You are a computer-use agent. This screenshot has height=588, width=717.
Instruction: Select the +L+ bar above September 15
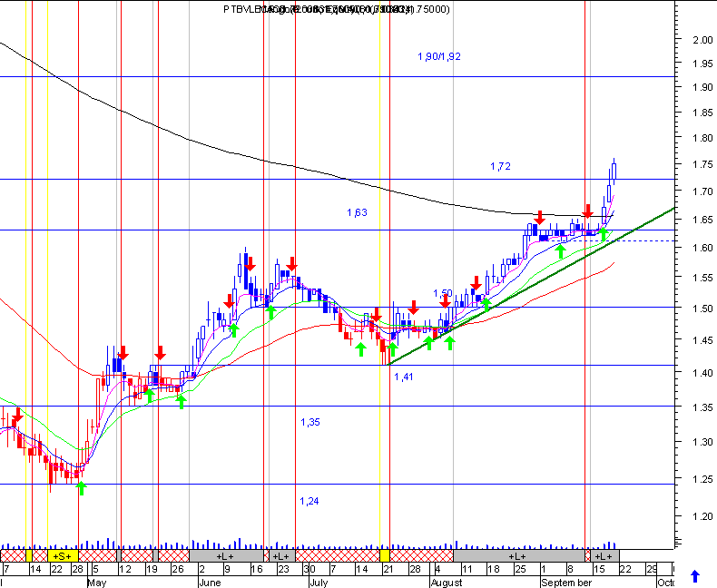pyautogui.click(x=604, y=556)
